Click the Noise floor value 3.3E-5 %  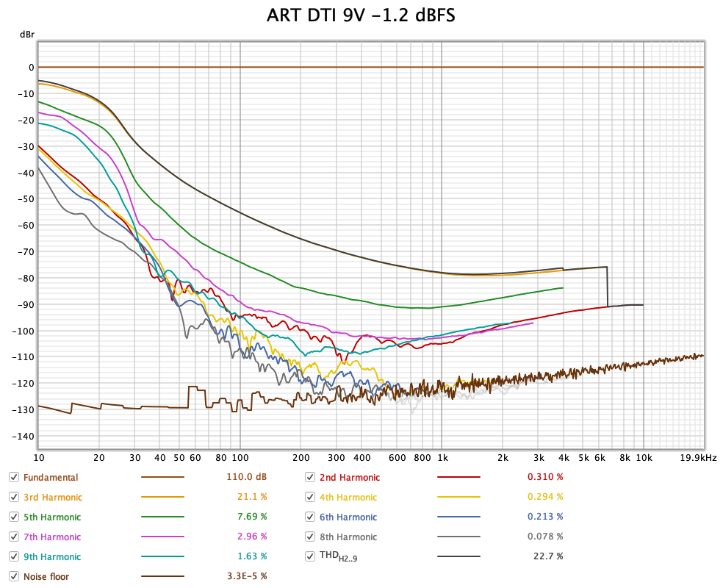247,576
